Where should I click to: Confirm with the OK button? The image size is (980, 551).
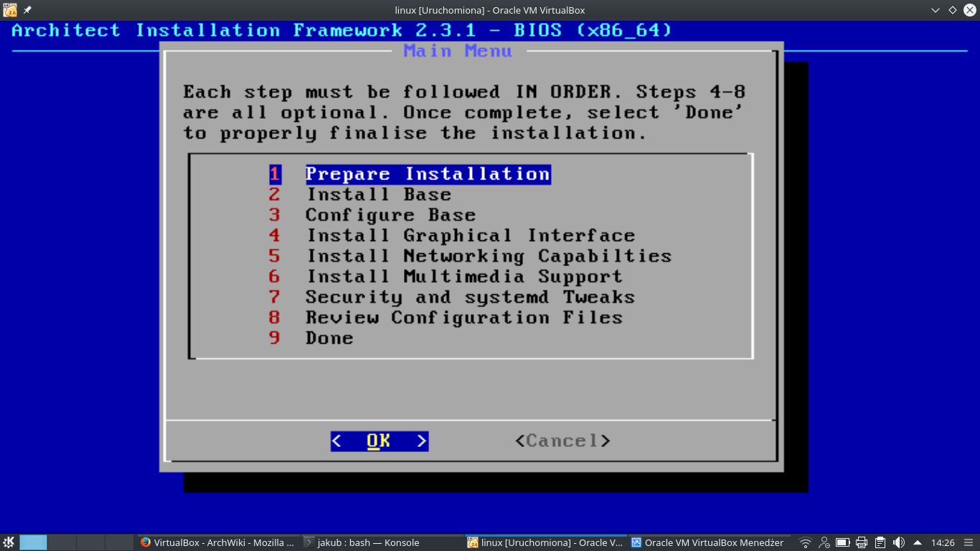coord(380,441)
